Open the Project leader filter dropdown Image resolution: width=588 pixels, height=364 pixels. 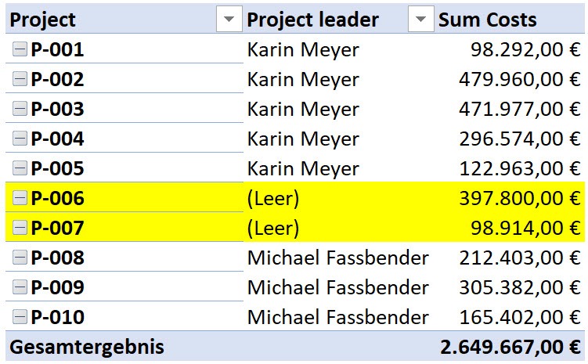(420, 19)
